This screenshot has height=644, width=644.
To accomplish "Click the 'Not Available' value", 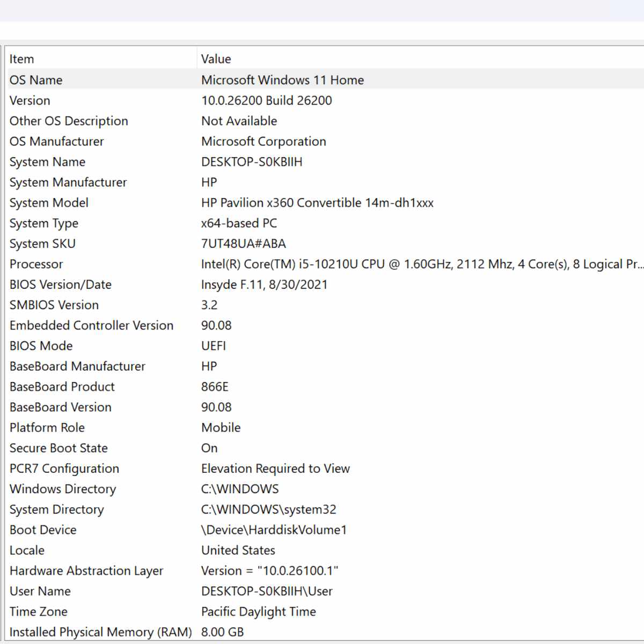I will 239,121.
